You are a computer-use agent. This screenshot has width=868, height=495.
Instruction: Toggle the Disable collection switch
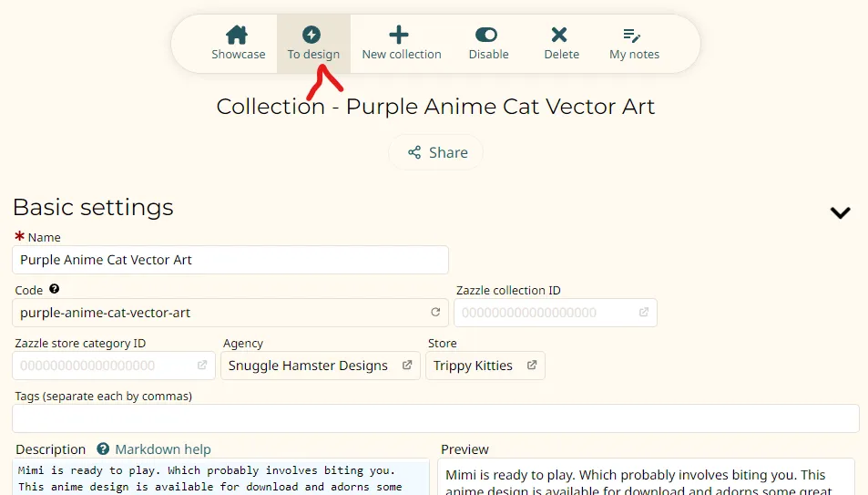[x=486, y=35]
